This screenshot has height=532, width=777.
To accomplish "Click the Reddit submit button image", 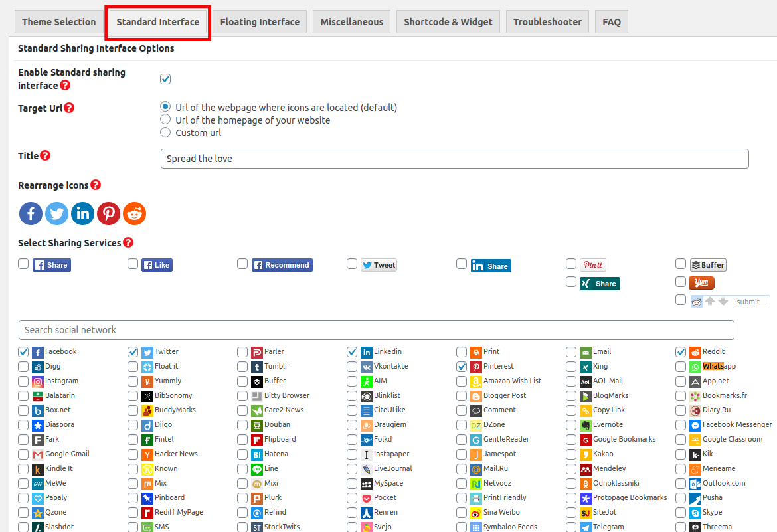I will pyautogui.click(x=730, y=302).
